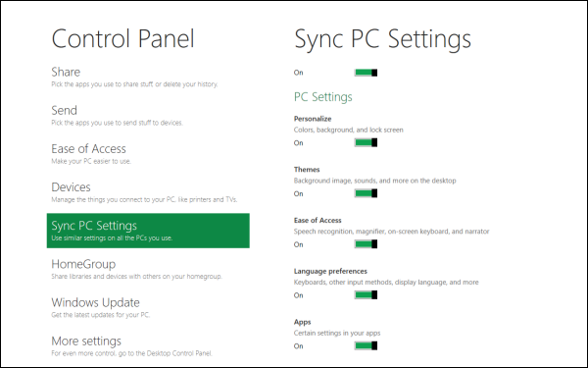Click the Themes setting heading

coord(307,170)
